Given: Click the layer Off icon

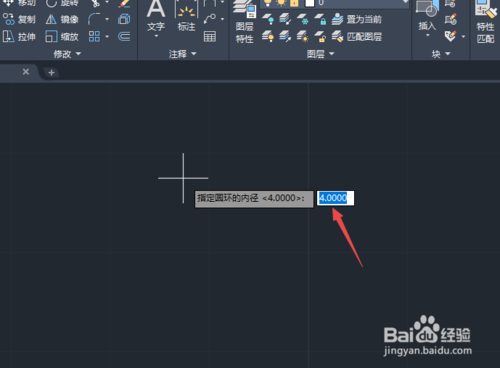Looking at the screenshot, I should pos(268,19).
